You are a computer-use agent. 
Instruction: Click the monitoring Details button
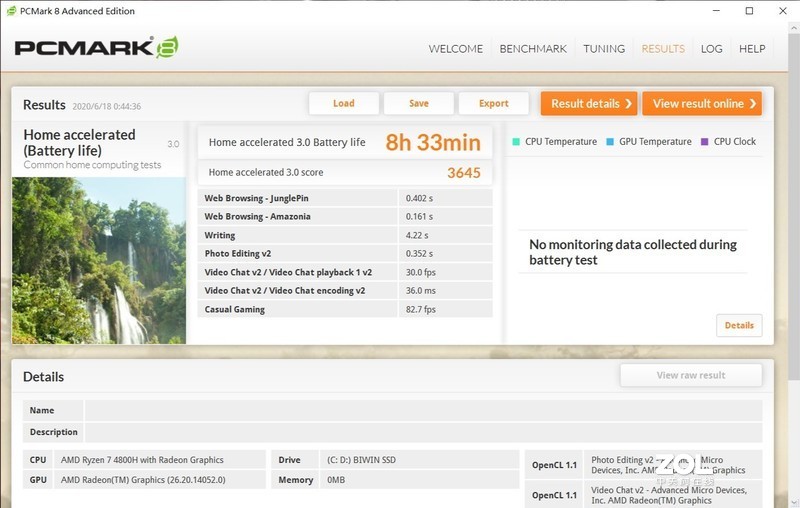tap(739, 325)
